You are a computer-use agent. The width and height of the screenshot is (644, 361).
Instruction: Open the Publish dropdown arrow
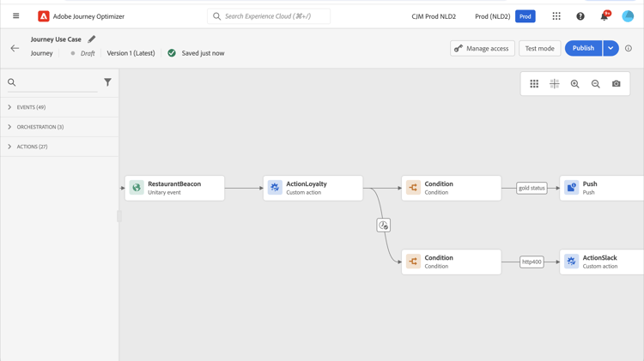pos(611,48)
